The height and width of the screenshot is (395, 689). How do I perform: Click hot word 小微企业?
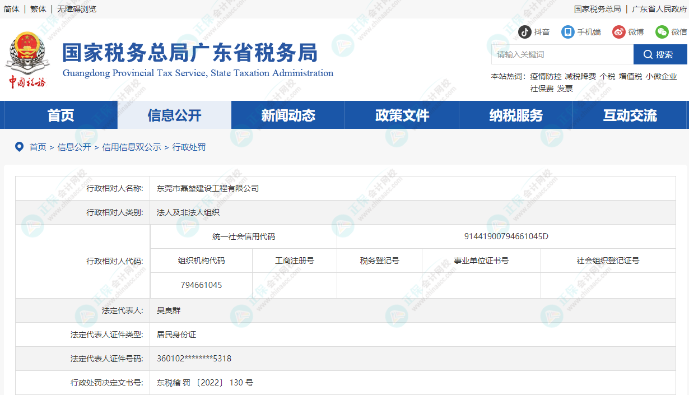click(x=661, y=76)
